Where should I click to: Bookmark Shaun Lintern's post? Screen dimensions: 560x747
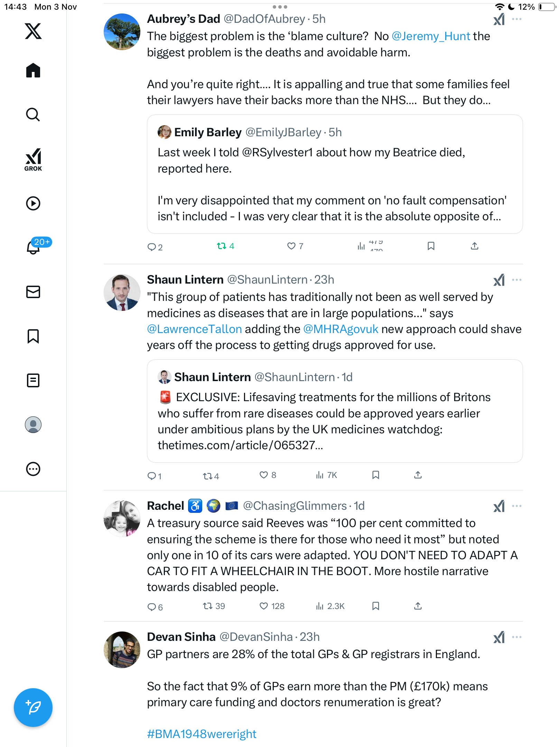(376, 475)
